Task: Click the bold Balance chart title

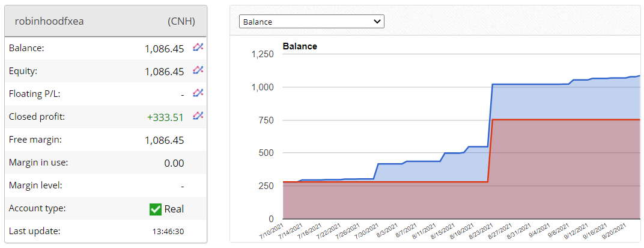Action: (x=300, y=46)
